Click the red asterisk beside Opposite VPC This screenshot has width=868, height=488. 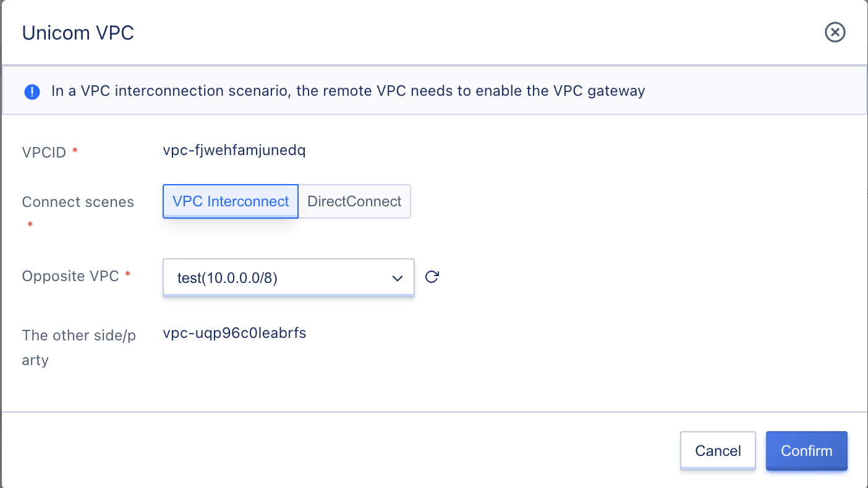point(128,274)
